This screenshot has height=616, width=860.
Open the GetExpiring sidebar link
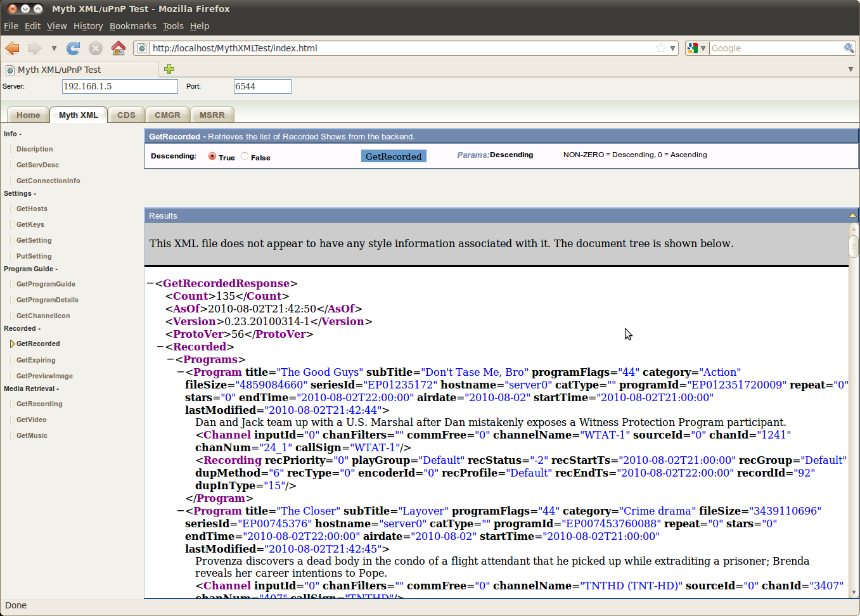coord(36,361)
